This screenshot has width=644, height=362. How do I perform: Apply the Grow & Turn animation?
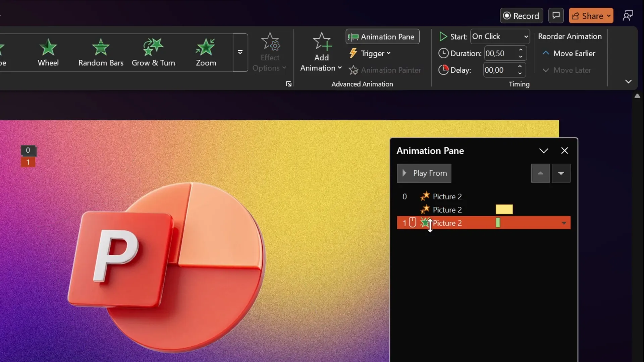click(x=153, y=53)
